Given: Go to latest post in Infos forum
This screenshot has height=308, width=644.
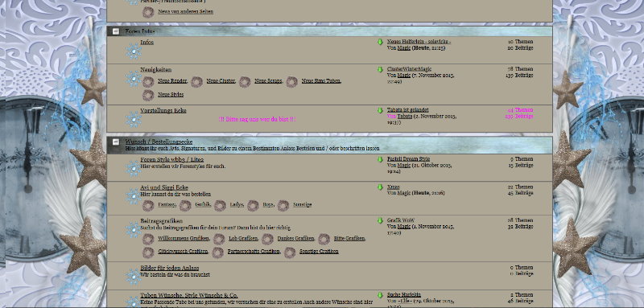Looking at the screenshot, I should click(x=380, y=42).
